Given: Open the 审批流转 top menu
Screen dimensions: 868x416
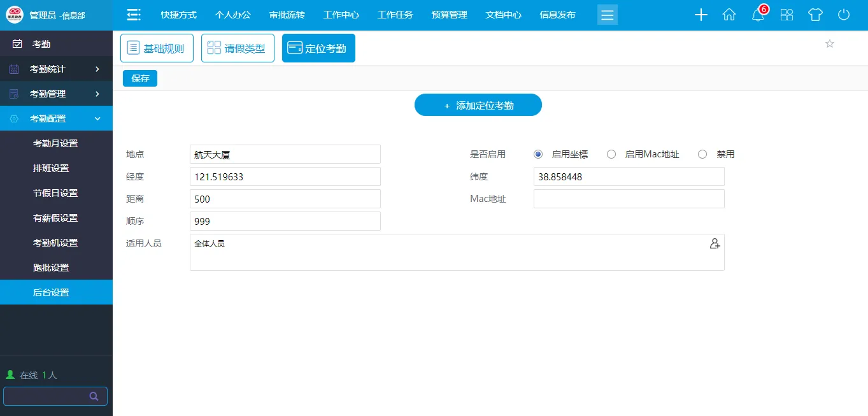Looking at the screenshot, I should click(287, 15).
